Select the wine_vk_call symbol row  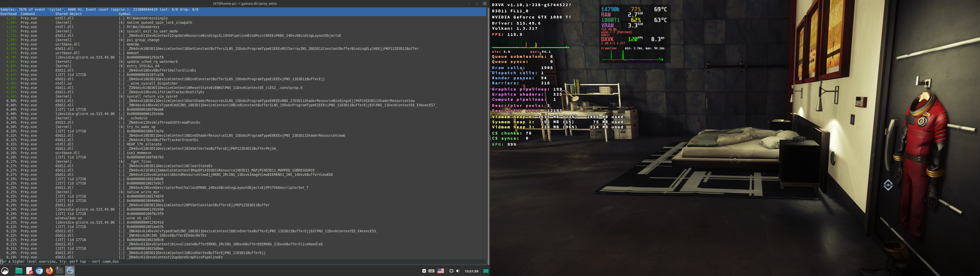point(243,218)
